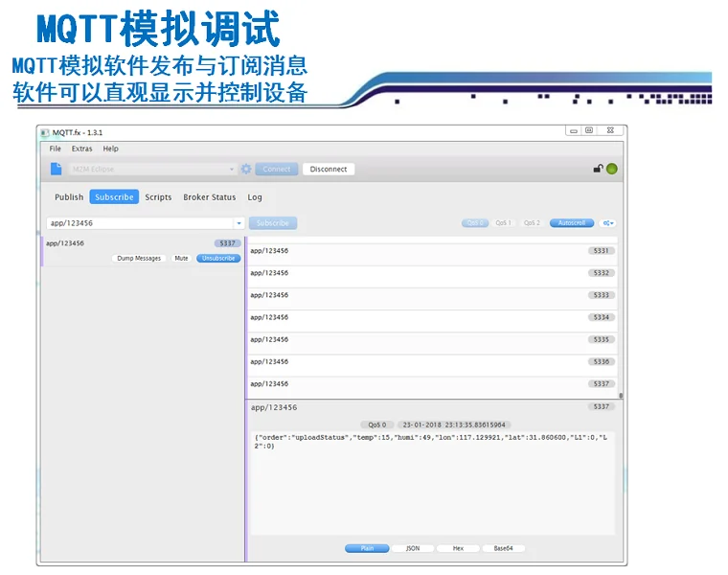Viewport: 728px width, 575px height.
Task: Select message number 5336
Action: (432, 365)
